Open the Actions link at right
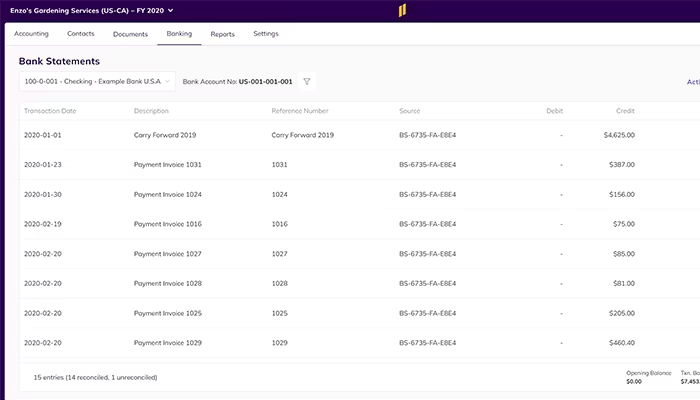700x400 pixels. coord(693,82)
